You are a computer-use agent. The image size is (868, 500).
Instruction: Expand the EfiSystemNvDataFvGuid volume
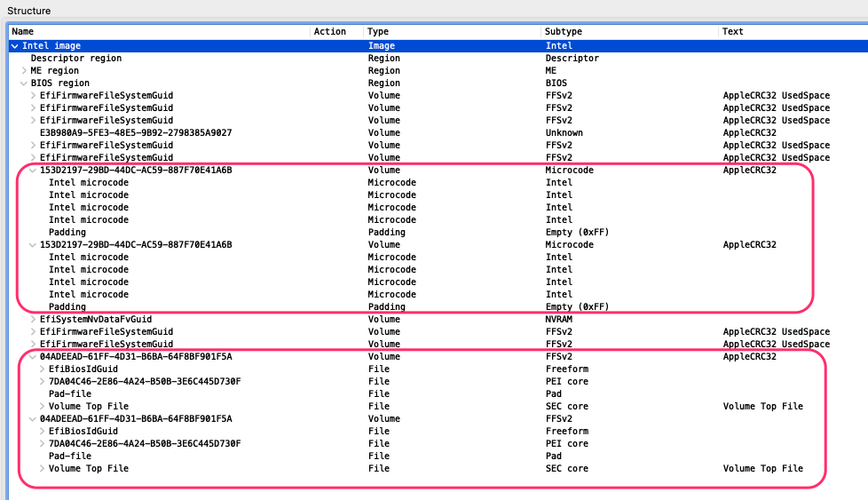coord(33,320)
